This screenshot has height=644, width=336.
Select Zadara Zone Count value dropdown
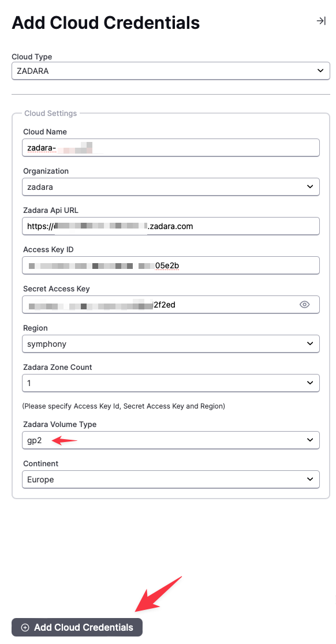[x=171, y=383]
